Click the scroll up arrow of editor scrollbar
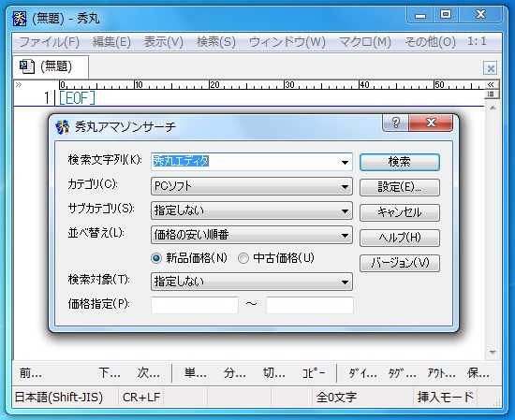This screenshot has height=420, width=515. click(x=493, y=108)
